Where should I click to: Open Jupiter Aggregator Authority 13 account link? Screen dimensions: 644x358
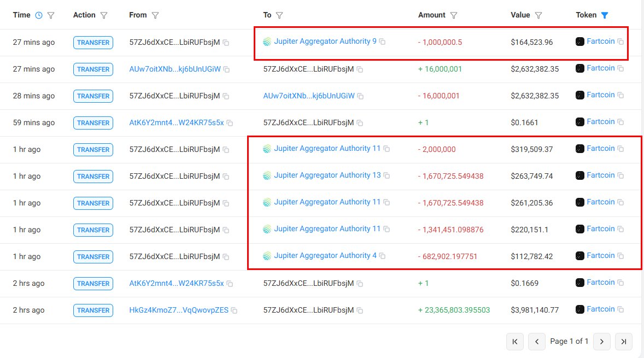[327, 175]
